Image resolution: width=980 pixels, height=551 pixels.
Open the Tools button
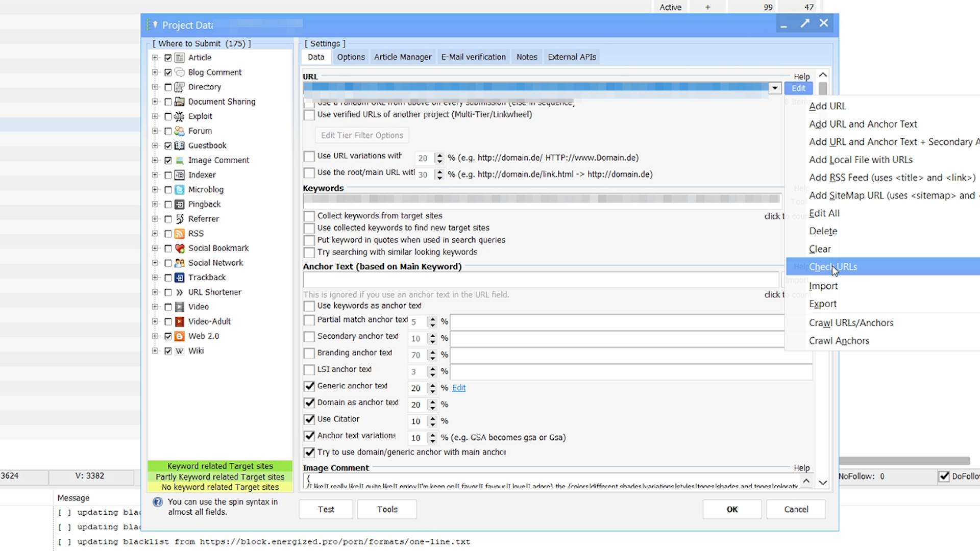[387, 509]
